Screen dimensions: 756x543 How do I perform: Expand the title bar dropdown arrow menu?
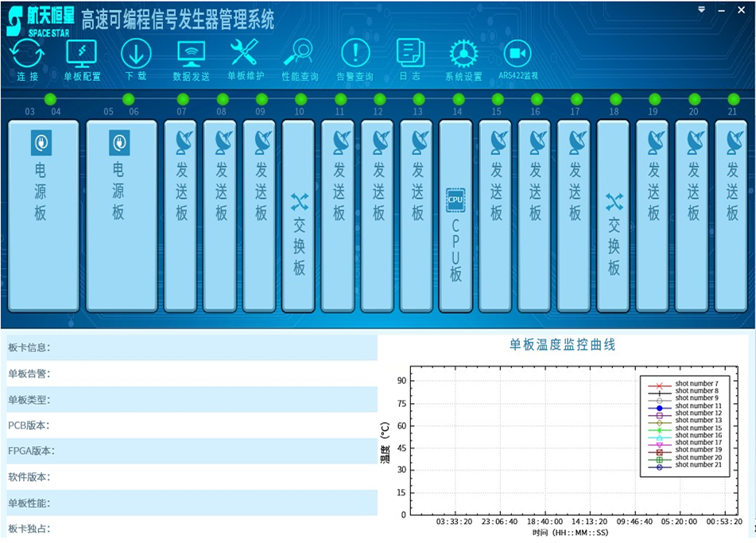[x=701, y=10]
